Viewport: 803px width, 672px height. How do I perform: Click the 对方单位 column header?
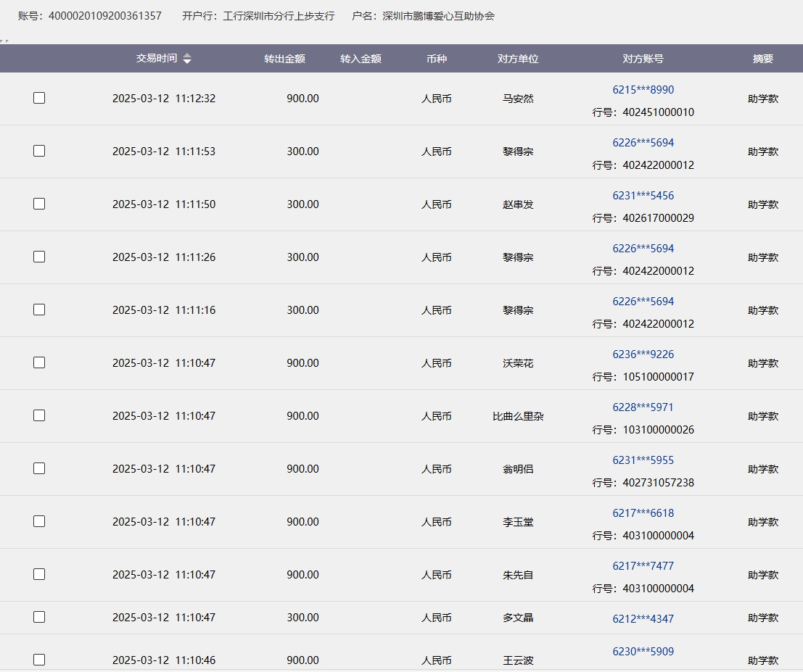pyautogui.click(x=518, y=59)
